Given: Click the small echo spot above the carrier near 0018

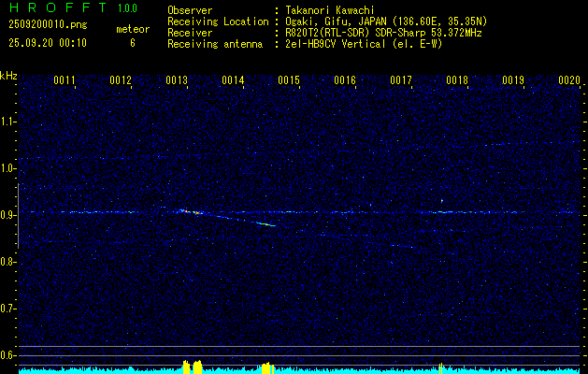Looking at the screenshot, I should tap(442, 201).
